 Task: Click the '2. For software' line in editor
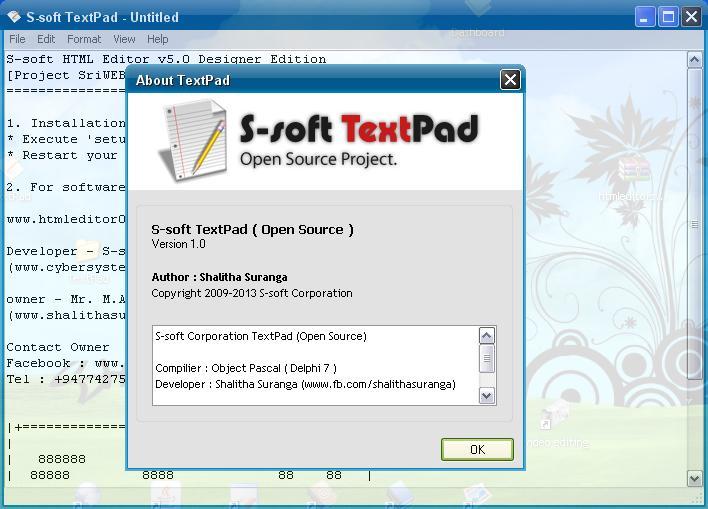point(66,187)
